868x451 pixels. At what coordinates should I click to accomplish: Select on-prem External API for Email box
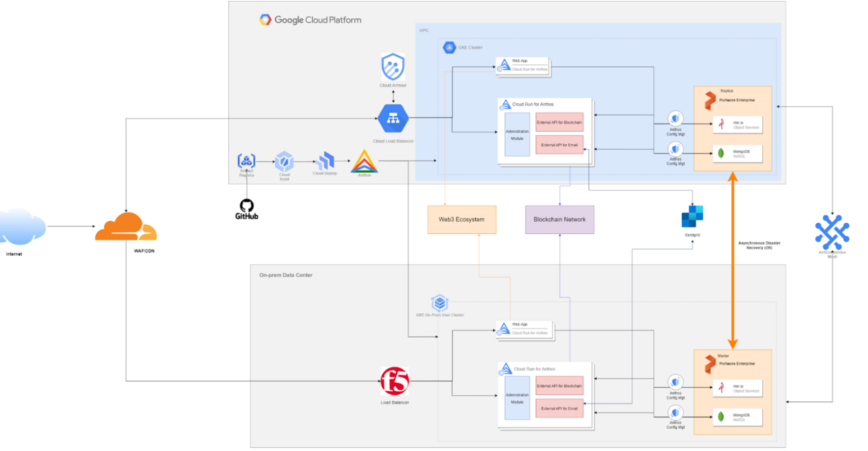tap(559, 408)
